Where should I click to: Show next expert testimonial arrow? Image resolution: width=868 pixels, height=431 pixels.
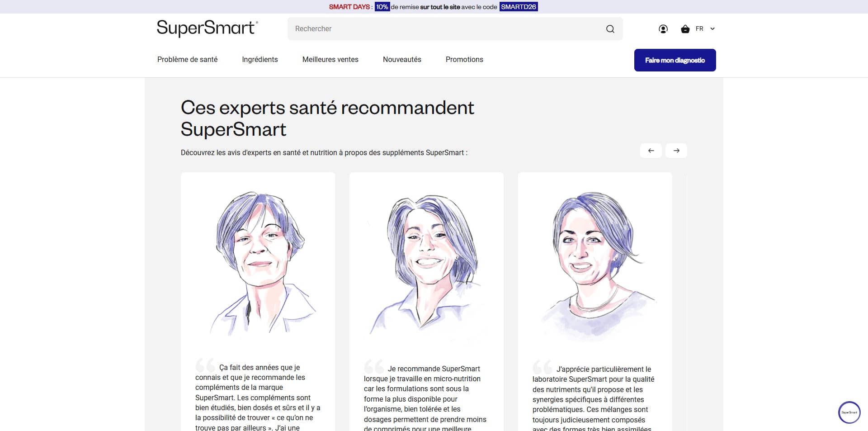pyautogui.click(x=676, y=151)
